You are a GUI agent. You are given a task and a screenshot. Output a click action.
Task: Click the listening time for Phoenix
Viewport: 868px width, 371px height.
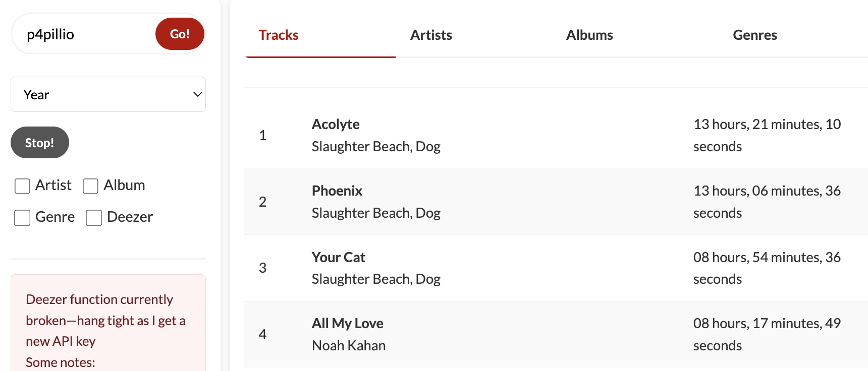[767, 202]
